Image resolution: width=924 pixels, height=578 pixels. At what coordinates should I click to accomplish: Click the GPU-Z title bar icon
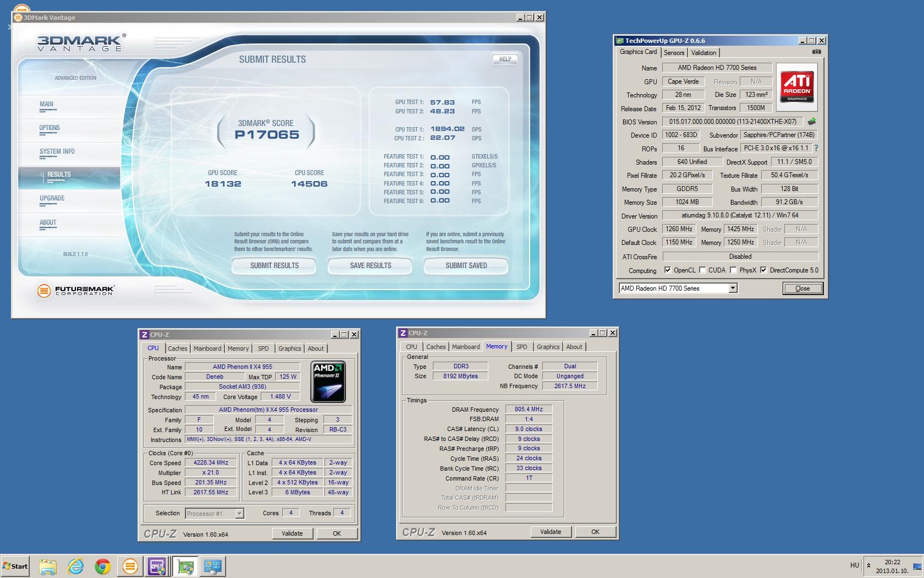[620, 40]
